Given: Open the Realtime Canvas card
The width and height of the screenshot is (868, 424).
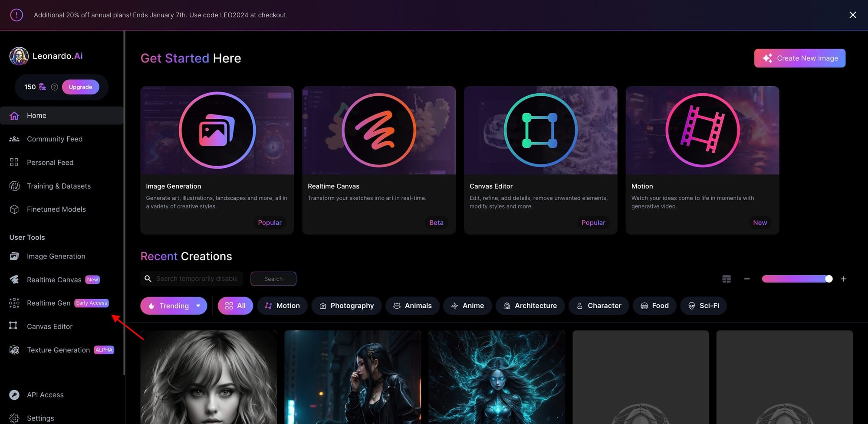Looking at the screenshot, I should [379, 160].
